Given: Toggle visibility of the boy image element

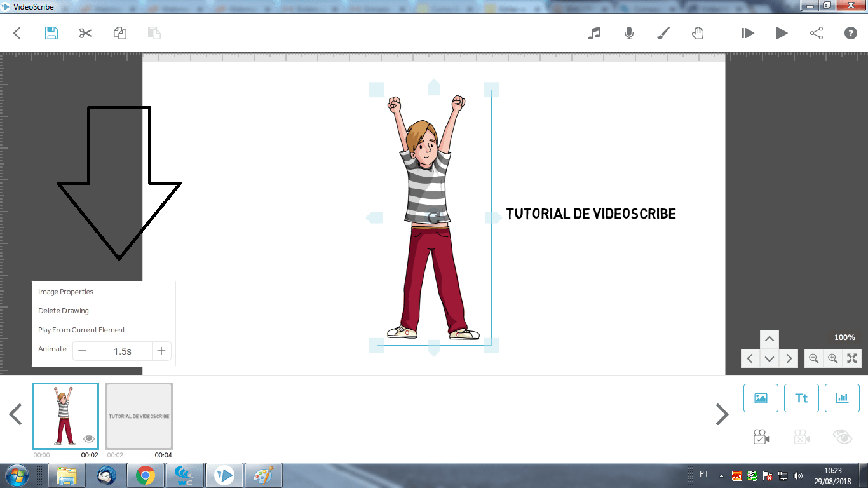Looking at the screenshot, I should (89, 438).
